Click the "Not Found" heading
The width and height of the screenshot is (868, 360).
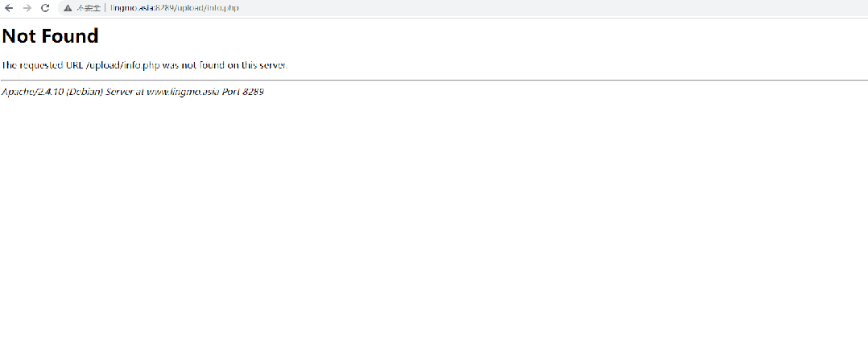tap(50, 36)
